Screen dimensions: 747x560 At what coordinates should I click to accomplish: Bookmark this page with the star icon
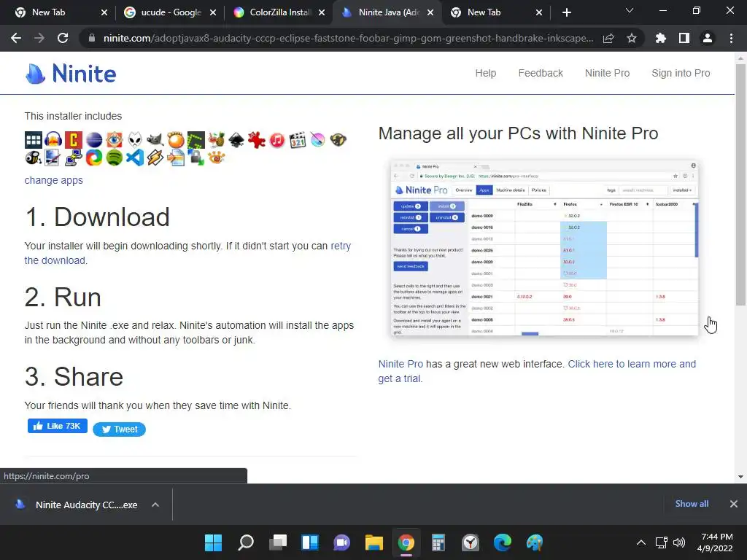(x=632, y=38)
